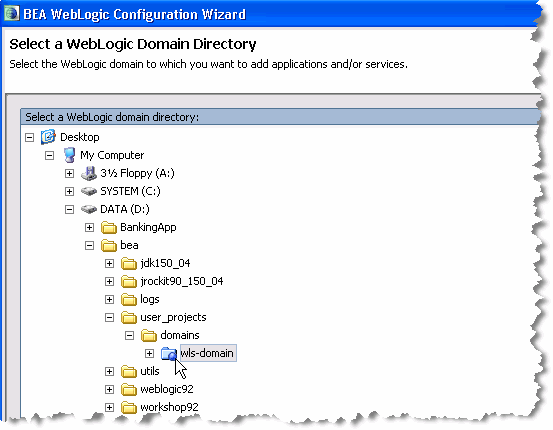Image resolution: width=553 pixels, height=430 pixels.
Task: Click the SYSTEM (C:) drive icon
Action: 89,191
